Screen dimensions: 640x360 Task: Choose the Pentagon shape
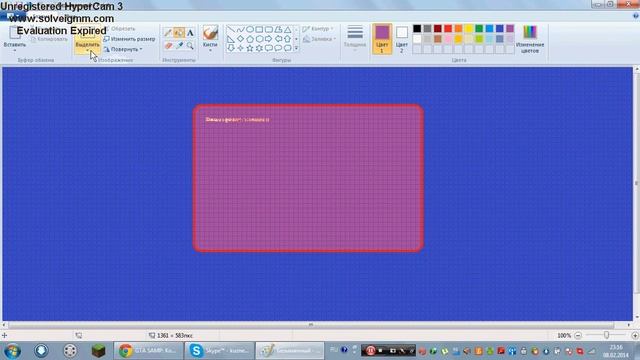coord(249,39)
